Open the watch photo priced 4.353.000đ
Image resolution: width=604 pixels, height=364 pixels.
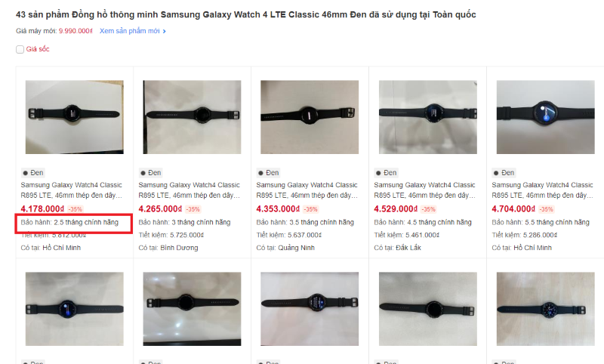click(x=310, y=117)
